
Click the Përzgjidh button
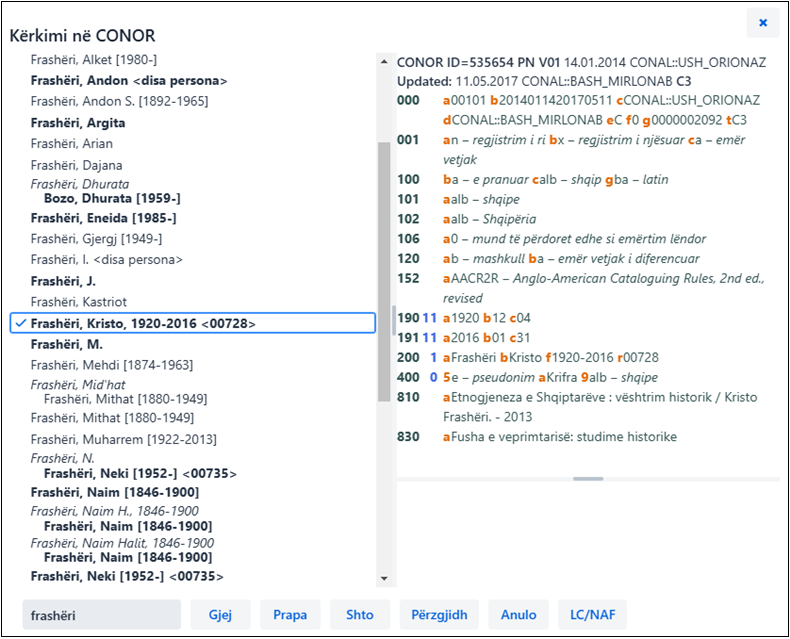[x=439, y=615]
